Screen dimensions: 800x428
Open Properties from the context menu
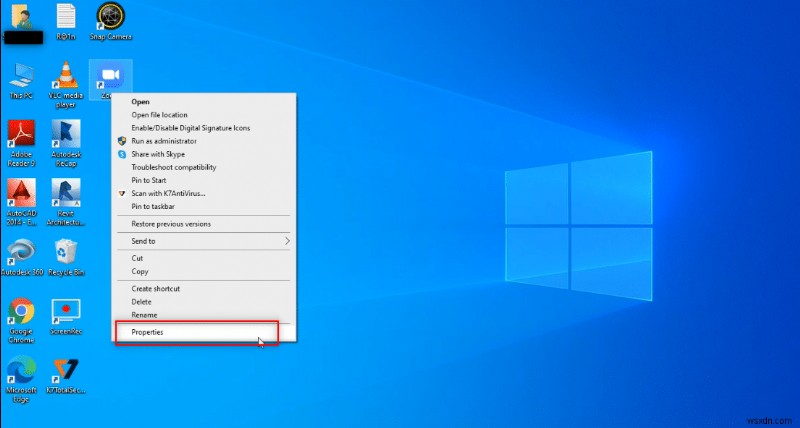[x=204, y=332]
